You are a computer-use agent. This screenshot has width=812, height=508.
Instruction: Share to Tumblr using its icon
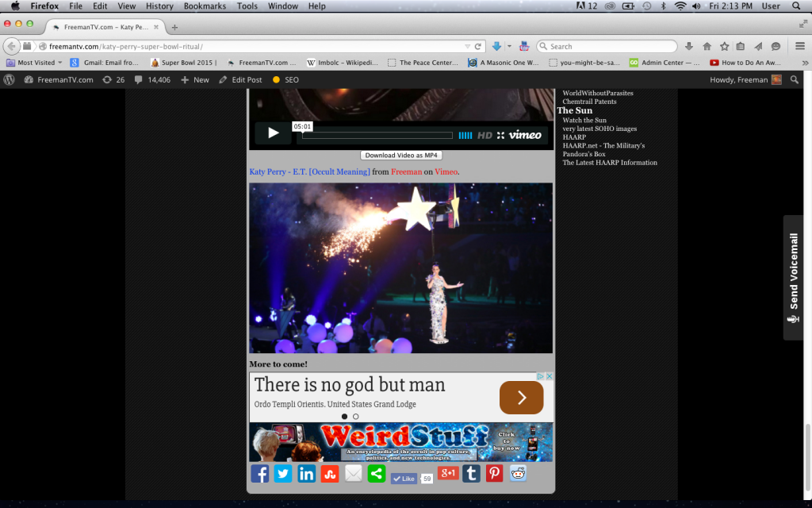pos(471,474)
